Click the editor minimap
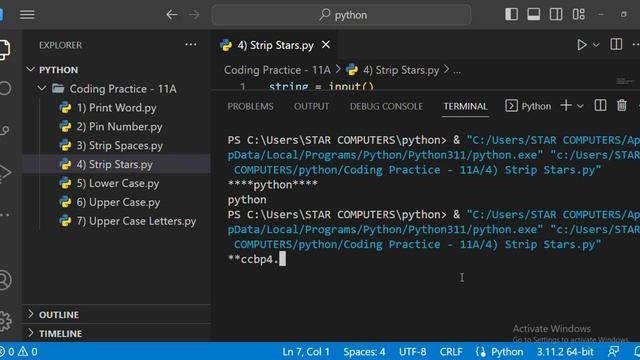This screenshot has width=640, height=360. point(625,82)
